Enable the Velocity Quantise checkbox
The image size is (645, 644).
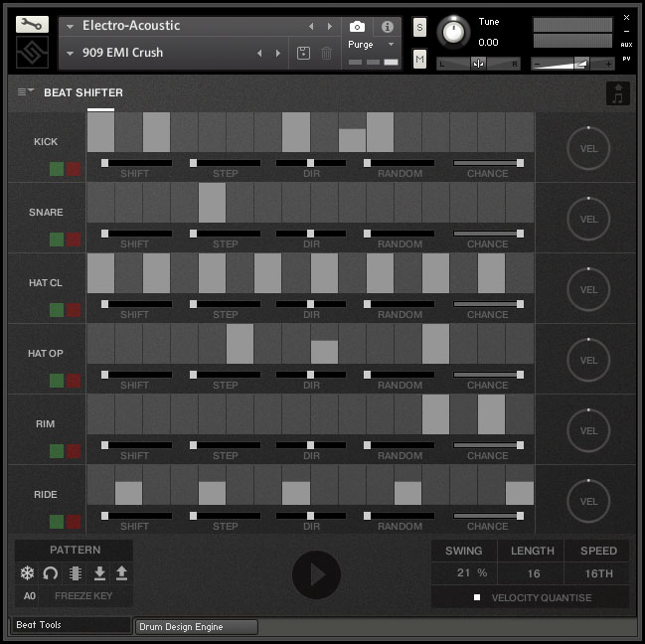(477, 597)
